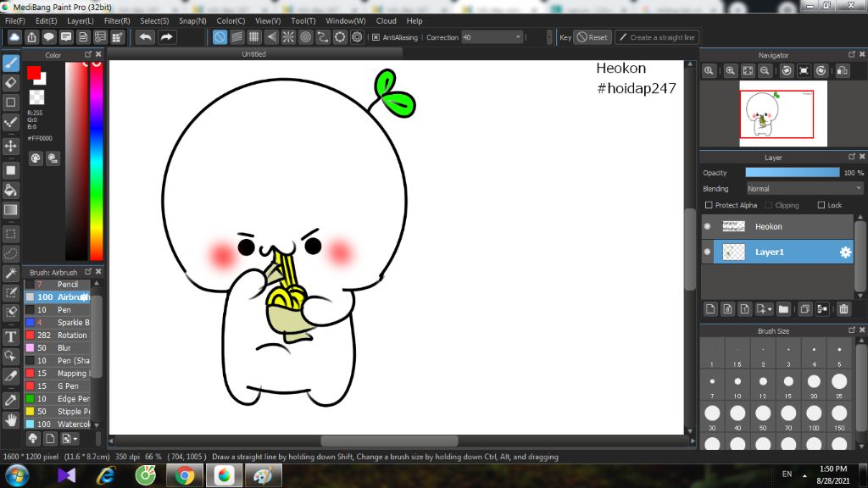
Task: Select the Brush tool in left toolbar
Action: (x=10, y=63)
